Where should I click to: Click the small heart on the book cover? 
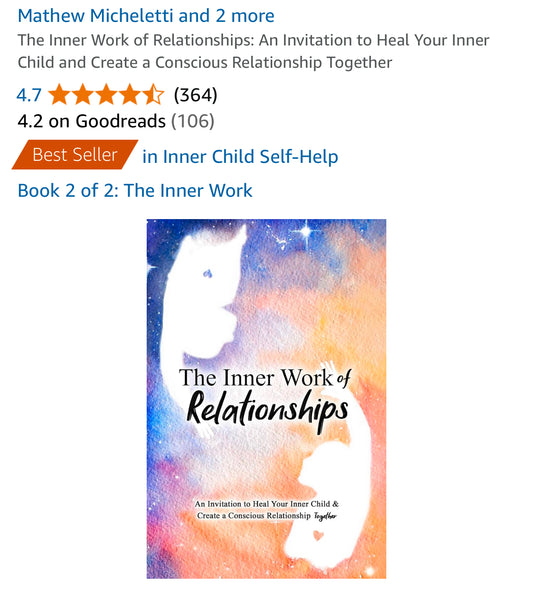click(318, 535)
